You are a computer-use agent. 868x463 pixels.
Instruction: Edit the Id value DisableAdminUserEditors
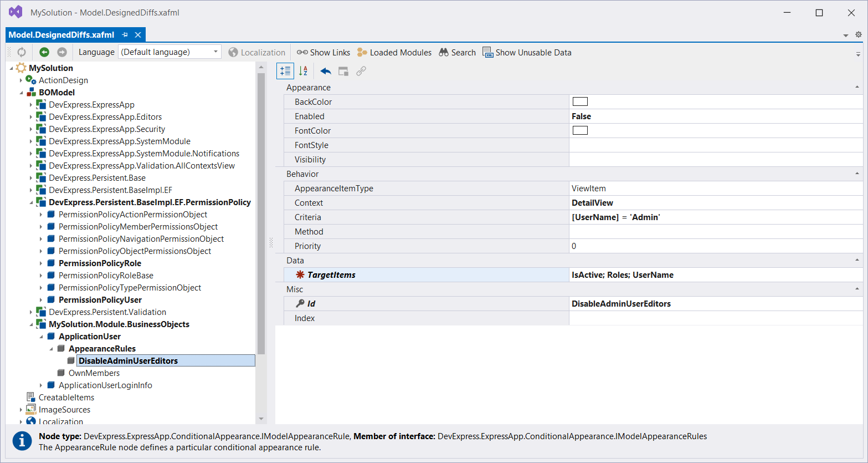pyautogui.click(x=716, y=304)
